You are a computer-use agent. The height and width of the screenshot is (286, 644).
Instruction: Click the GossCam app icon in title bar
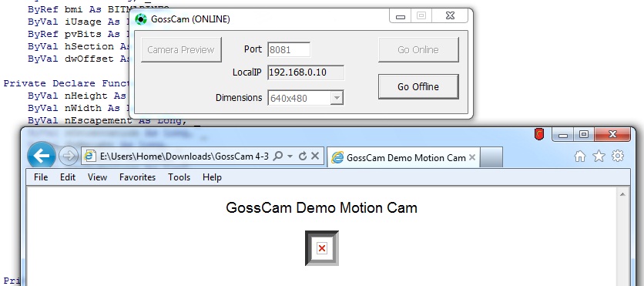(141, 19)
